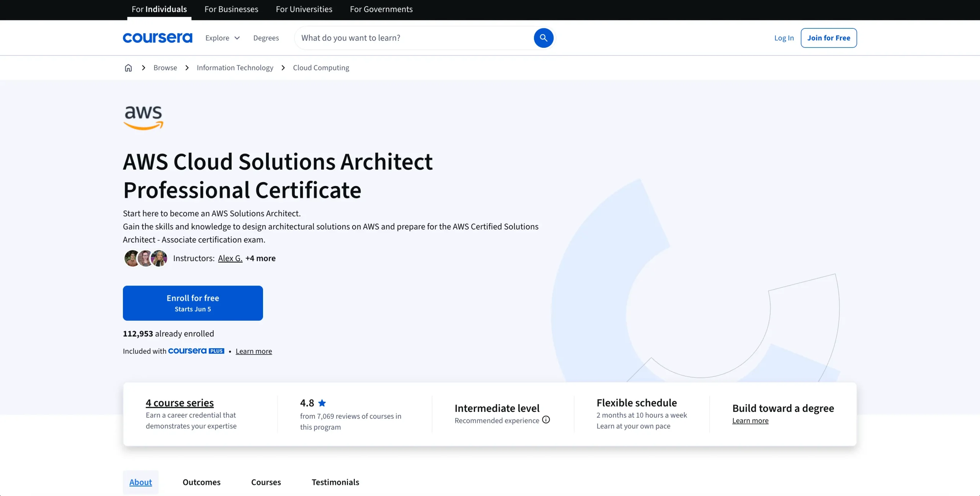980x496 pixels.
Task: Open instructor Alex G. profile link
Action: 230,258
